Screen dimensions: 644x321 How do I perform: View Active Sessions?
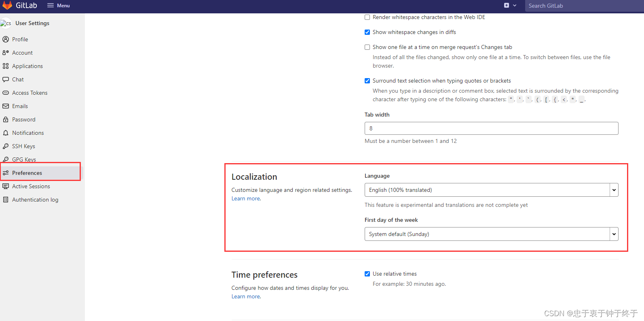click(x=31, y=186)
